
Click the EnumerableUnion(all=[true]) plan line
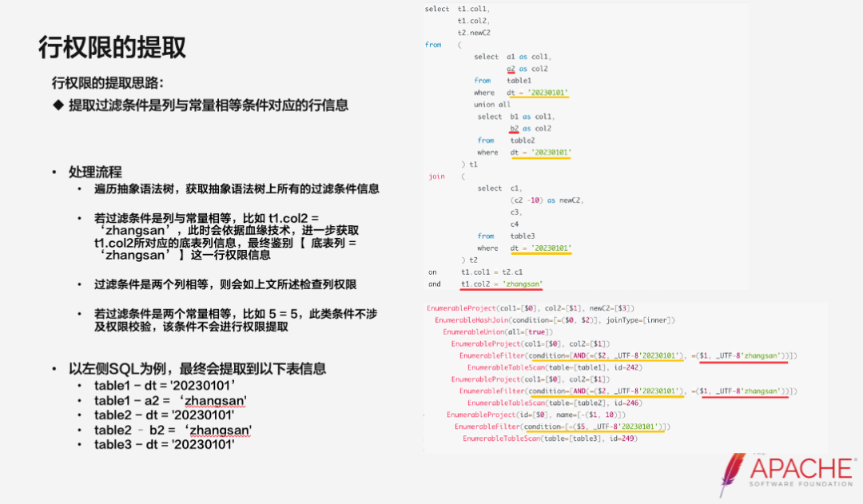click(498, 331)
